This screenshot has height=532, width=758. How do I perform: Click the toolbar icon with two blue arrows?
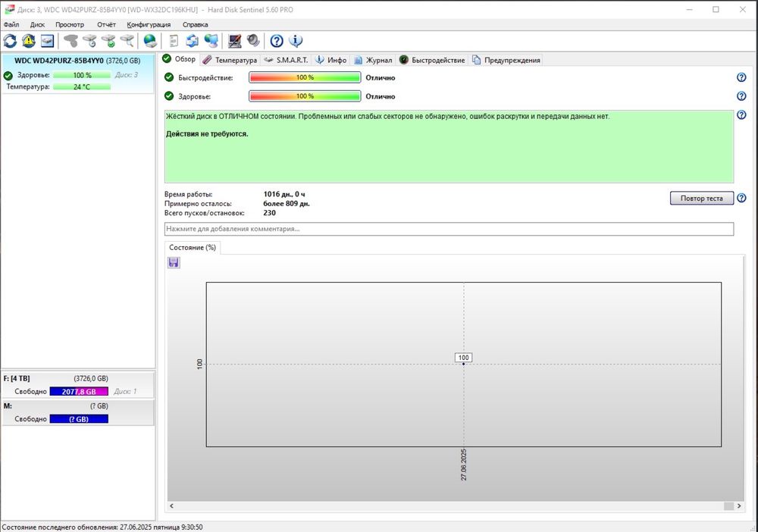(192, 41)
